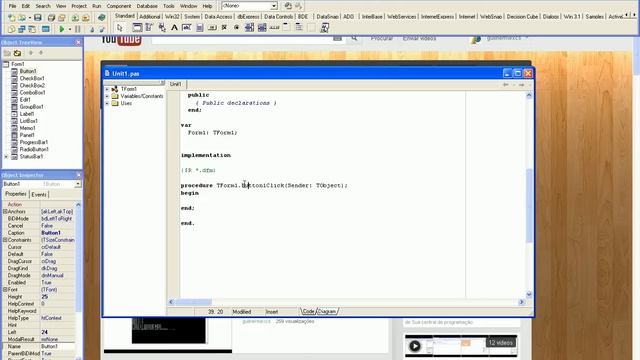Open the dropdown arrow beside Open icon
Image resolution: width=640 pixels, height=360 pixels.
(x=29, y=18)
